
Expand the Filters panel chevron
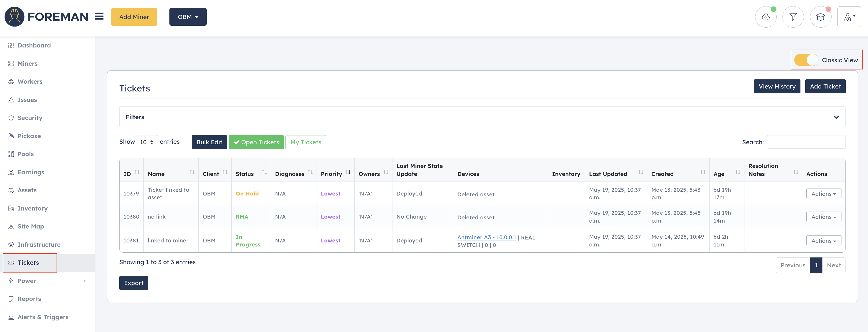click(836, 117)
